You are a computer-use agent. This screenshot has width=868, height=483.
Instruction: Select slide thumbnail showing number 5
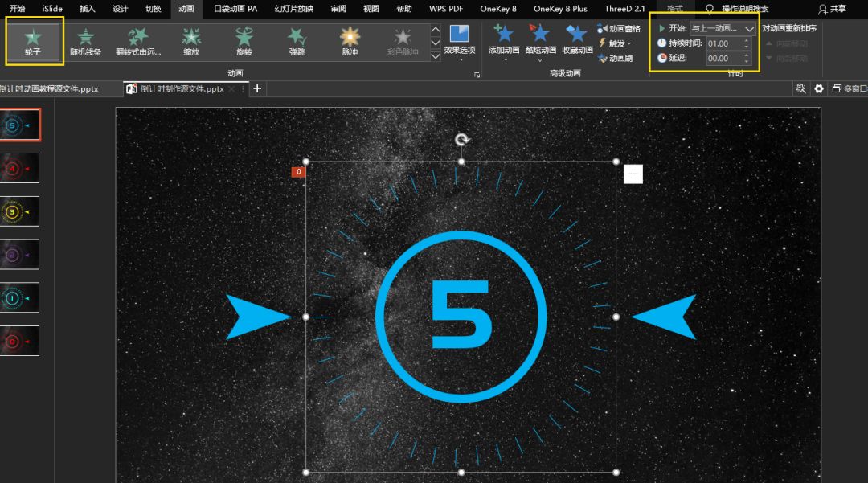click(19, 125)
